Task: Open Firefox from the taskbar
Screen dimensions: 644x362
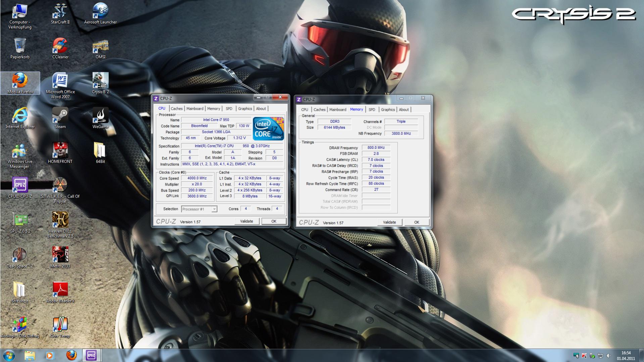Action: click(71, 355)
